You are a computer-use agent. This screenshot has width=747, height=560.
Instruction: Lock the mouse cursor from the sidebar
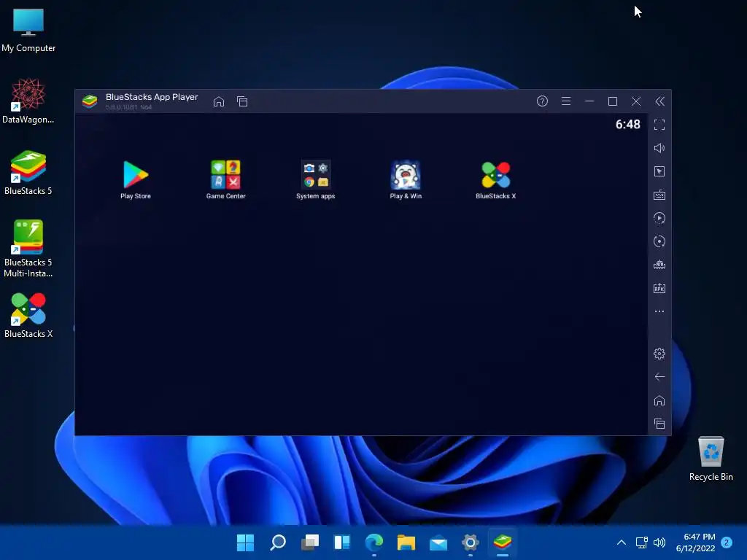tap(659, 171)
